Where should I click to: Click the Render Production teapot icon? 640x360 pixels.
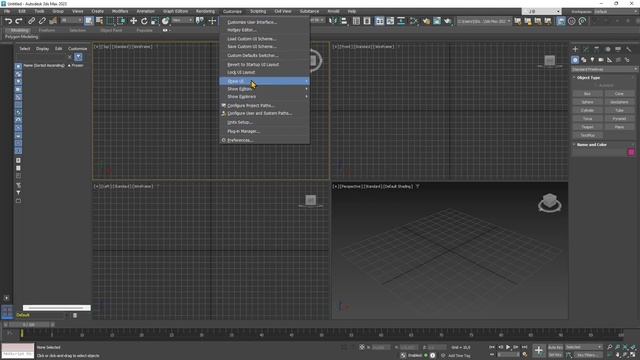click(x=447, y=21)
